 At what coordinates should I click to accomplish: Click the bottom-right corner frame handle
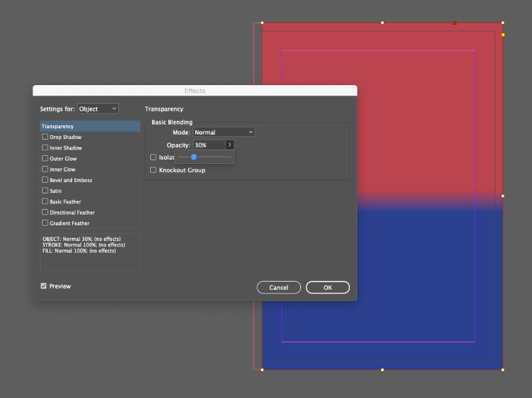tap(503, 370)
